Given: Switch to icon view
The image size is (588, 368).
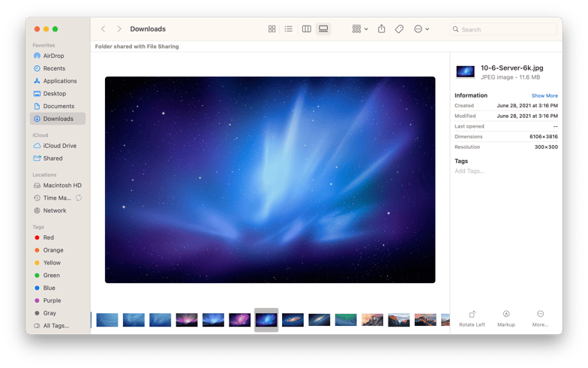Looking at the screenshot, I should click(271, 29).
